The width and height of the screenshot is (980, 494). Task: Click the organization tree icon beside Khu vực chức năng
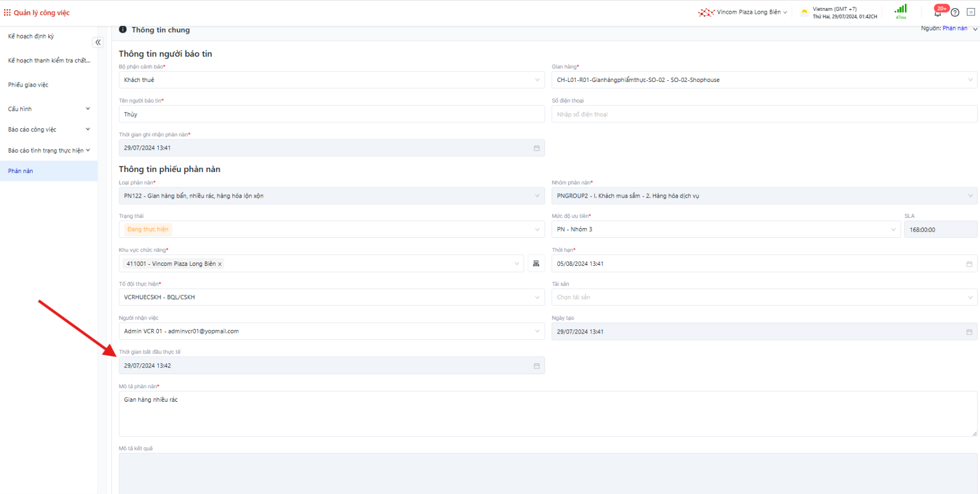536,264
